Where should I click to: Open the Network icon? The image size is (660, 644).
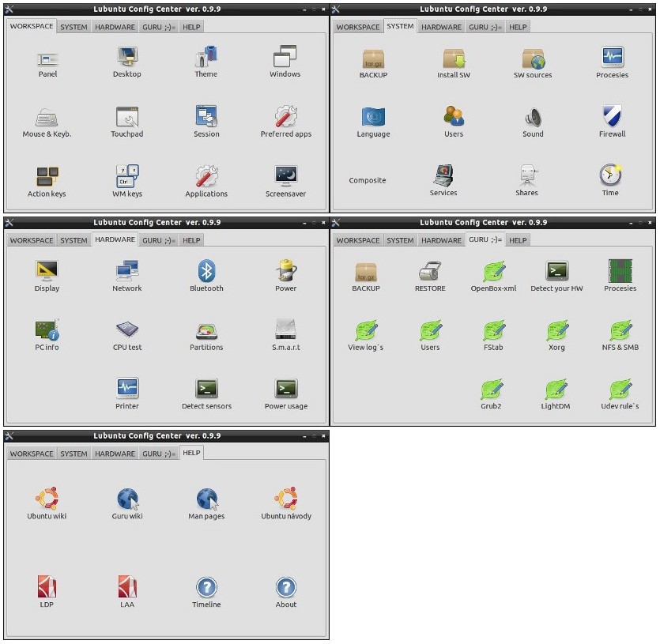127,271
